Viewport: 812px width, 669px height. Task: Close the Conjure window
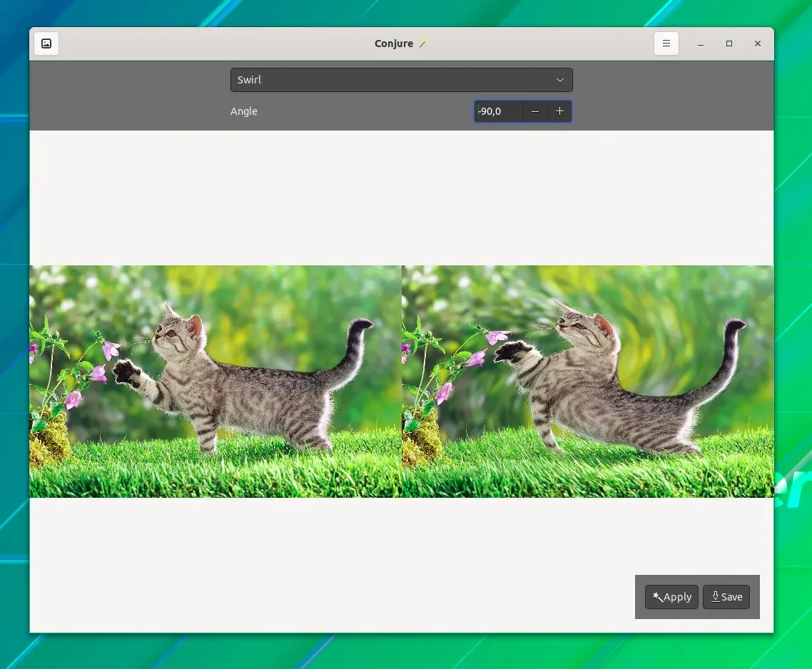coord(758,44)
